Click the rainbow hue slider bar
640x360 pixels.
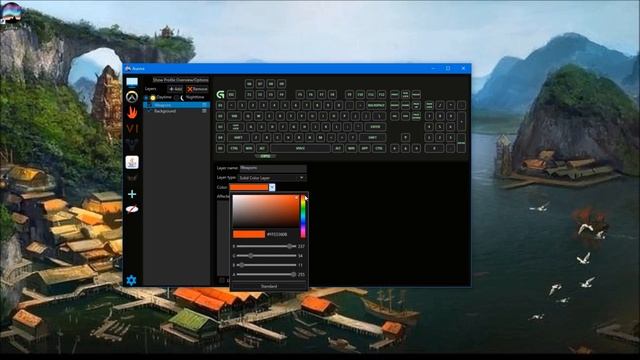point(303,216)
